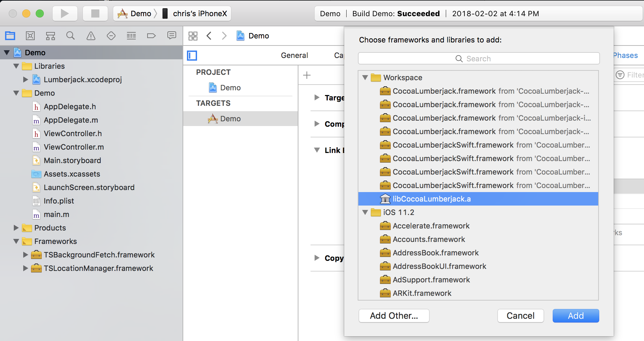The height and width of the screenshot is (341, 644).
Task: Expand TSBackgroundFetch.framework
Action: pyautogui.click(x=26, y=255)
